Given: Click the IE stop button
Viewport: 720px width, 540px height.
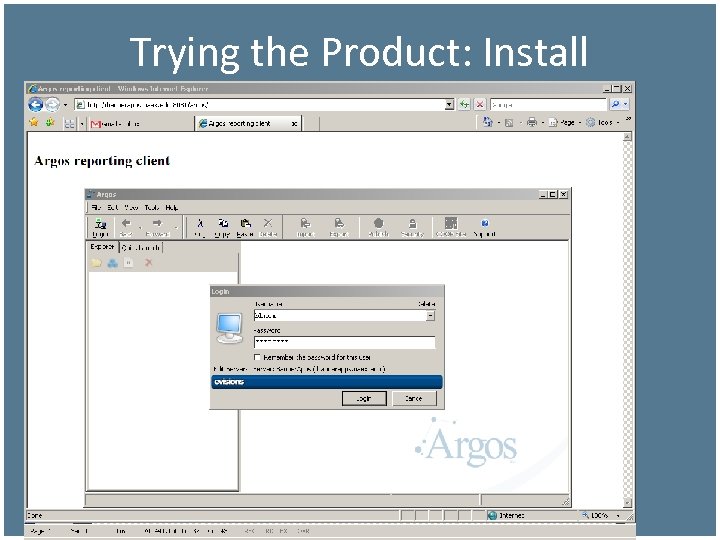Looking at the screenshot, I should point(480,105).
